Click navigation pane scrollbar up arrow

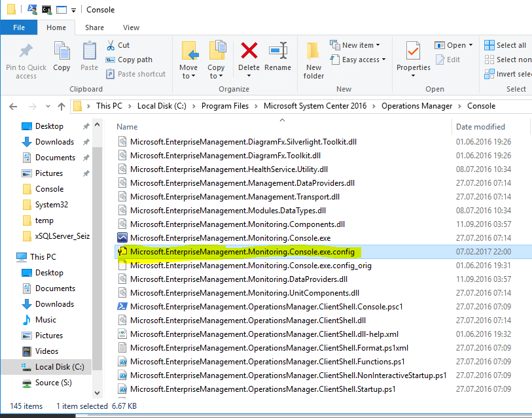coord(98,125)
